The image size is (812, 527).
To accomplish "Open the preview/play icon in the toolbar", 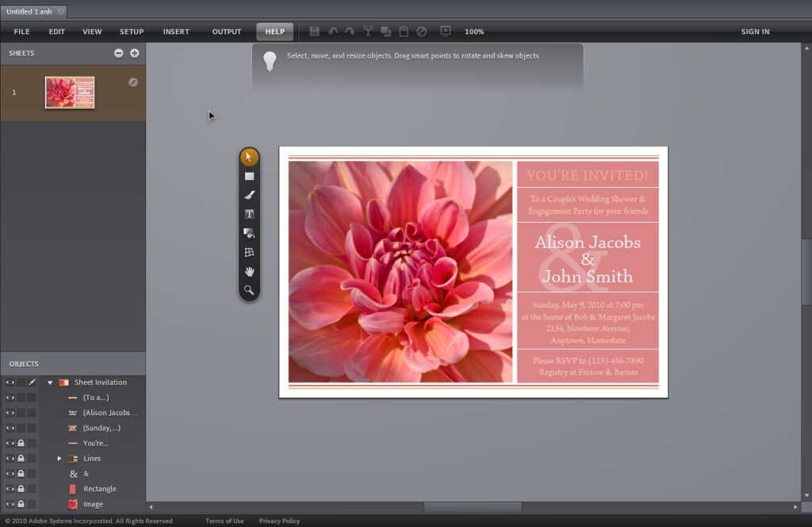I will coord(446,32).
